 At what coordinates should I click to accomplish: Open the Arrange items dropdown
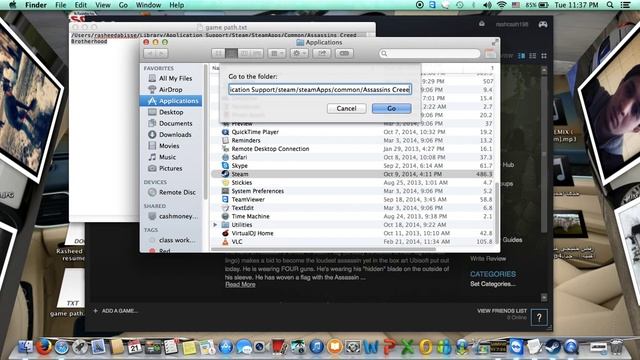pos(277,53)
